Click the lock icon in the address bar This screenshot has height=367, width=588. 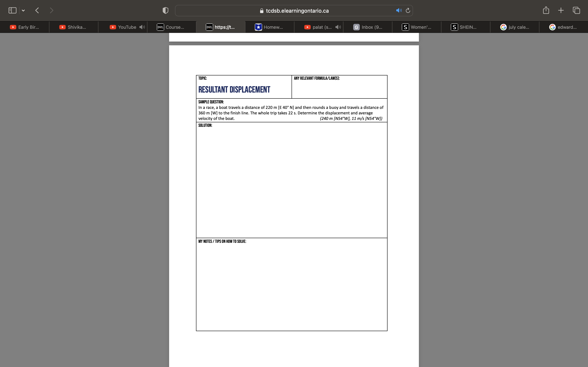pyautogui.click(x=262, y=11)
